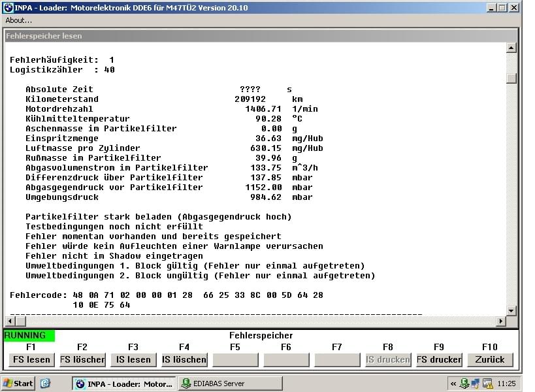This screenshot has height=392, width=535.
Task: Click the empty F7 button
Action: 337,359
